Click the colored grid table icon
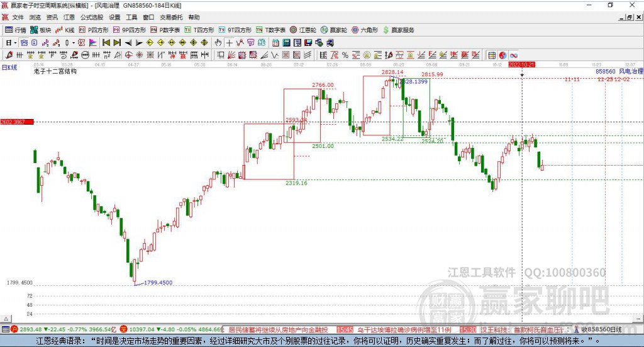 492,55
